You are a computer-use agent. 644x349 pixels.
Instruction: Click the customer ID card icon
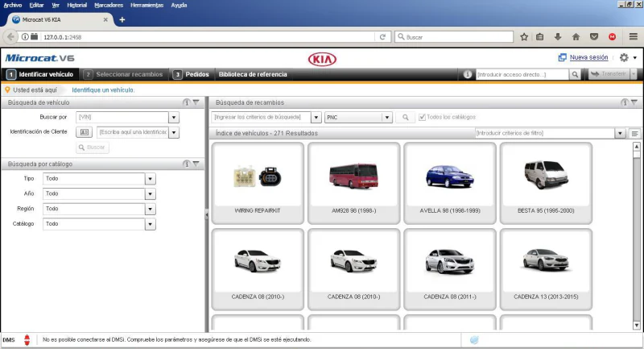coord(86,132)
